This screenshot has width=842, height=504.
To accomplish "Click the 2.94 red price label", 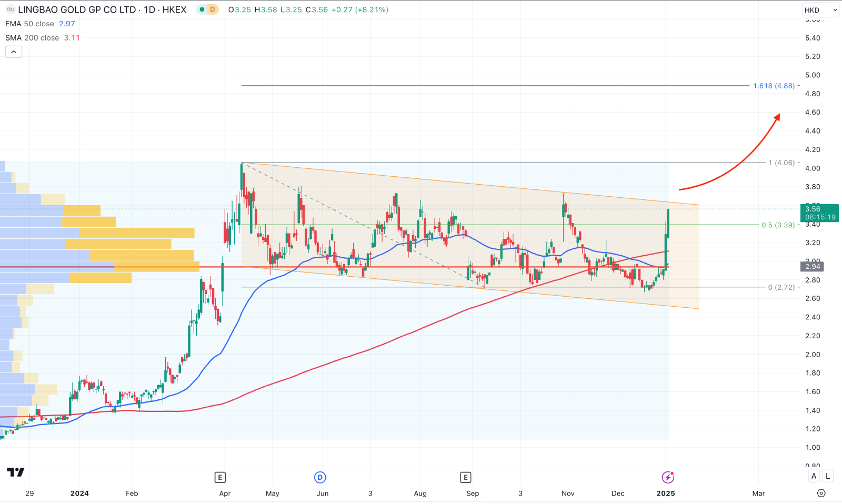I will pos(813,267).
